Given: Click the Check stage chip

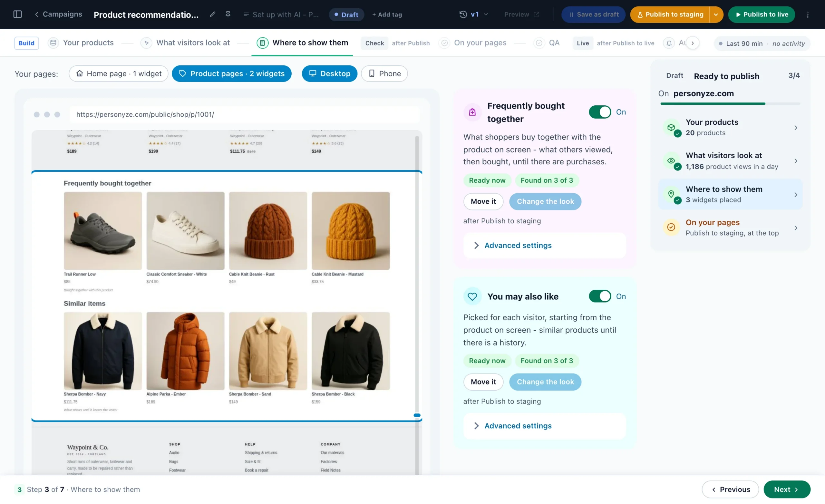Looking at the screenshot, I should pyautogui.click(x=374, y=43).
